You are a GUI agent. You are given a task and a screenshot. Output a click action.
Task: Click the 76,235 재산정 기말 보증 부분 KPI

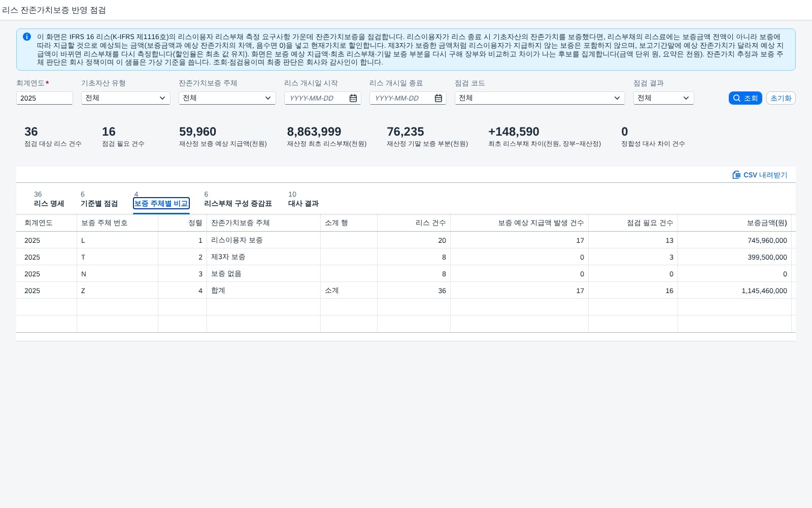pyautogui.click(x=427, y=137)
